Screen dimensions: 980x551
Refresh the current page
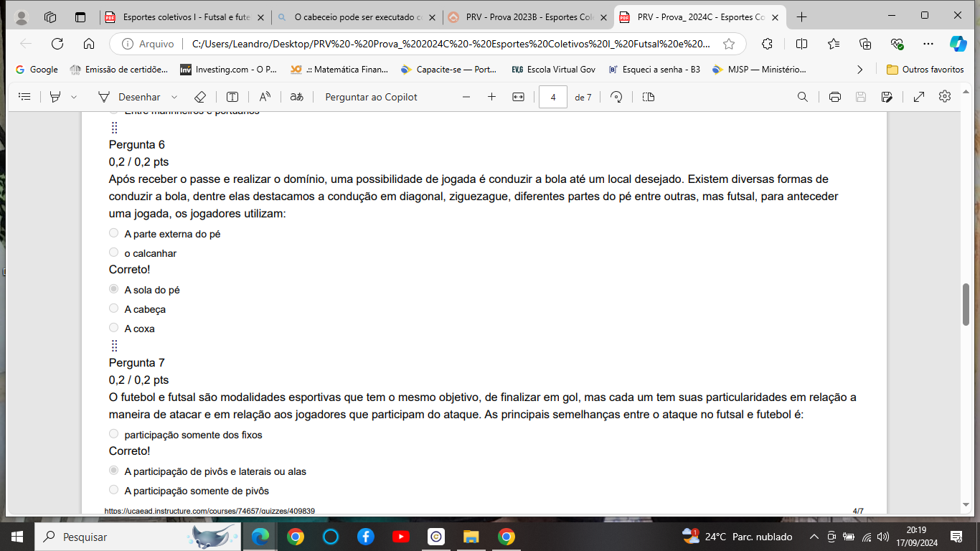pos(57,44)
